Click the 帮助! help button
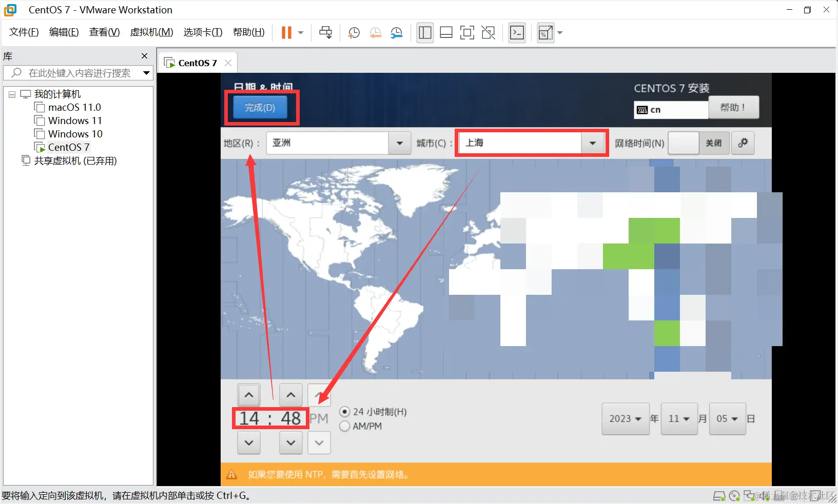Viewport: 838px width, 504px height. tap(733, 108)
